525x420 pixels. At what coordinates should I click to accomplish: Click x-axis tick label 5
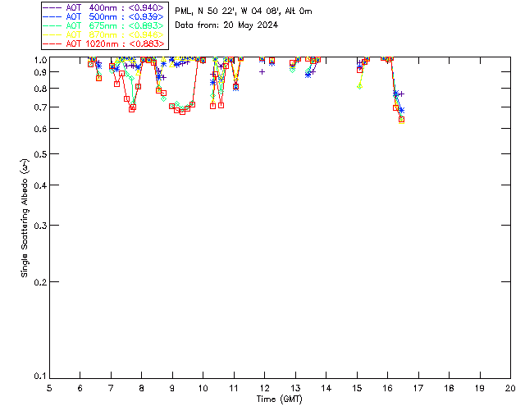click(49, 388)
